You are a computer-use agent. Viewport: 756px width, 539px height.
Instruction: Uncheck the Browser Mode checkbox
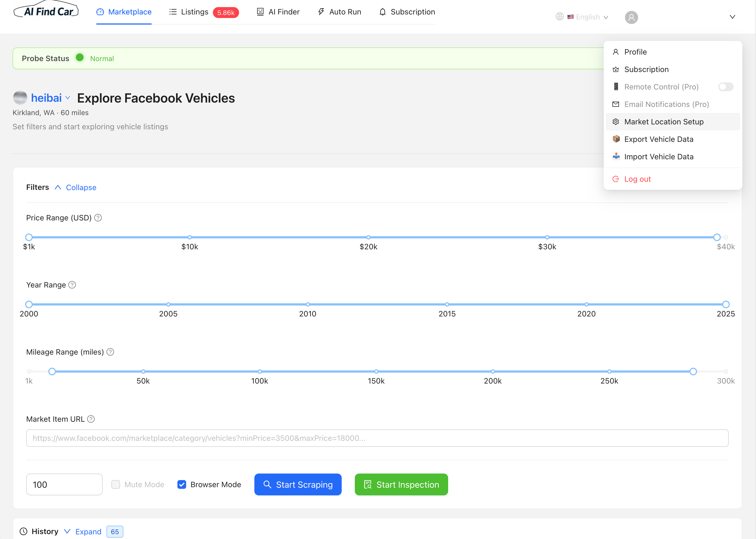pos(181,484)
